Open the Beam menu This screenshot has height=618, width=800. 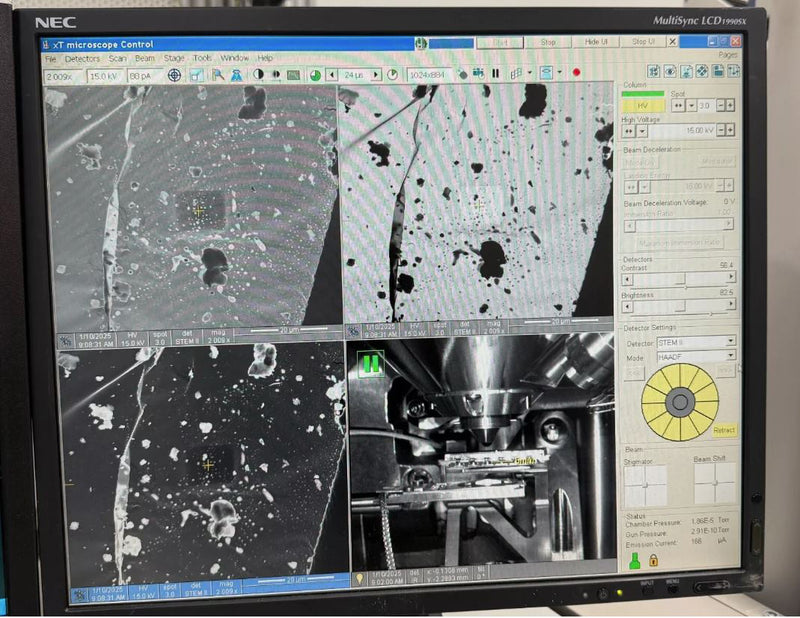point(145,59)
